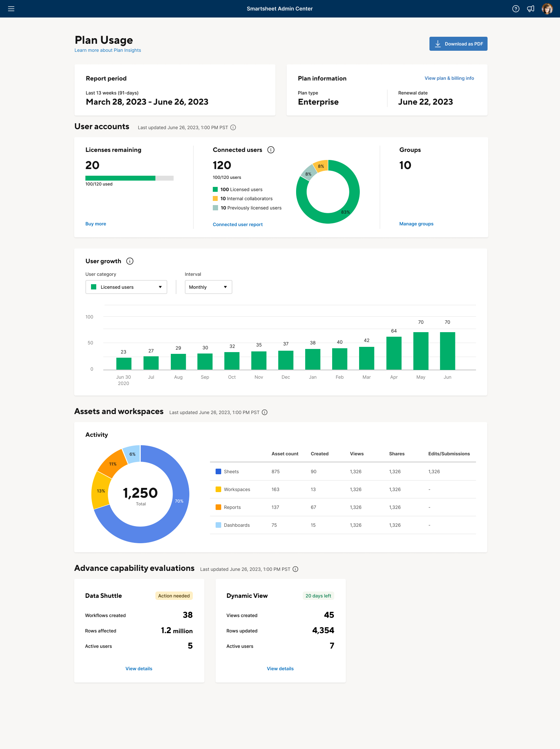Open the hamburger navigation menu
The image size is (560, 749).
pos(11,9)
